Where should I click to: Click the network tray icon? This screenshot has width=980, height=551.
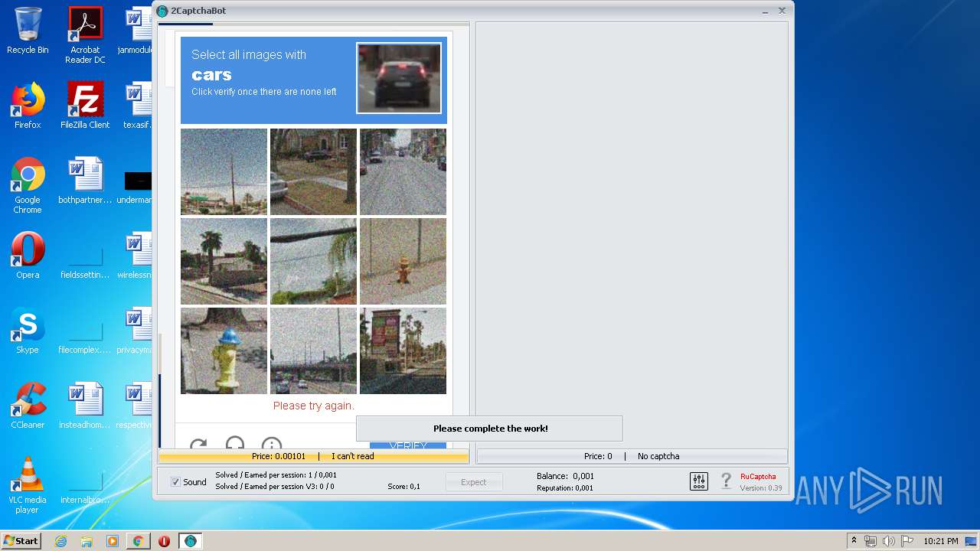click(x=871, y=541)
